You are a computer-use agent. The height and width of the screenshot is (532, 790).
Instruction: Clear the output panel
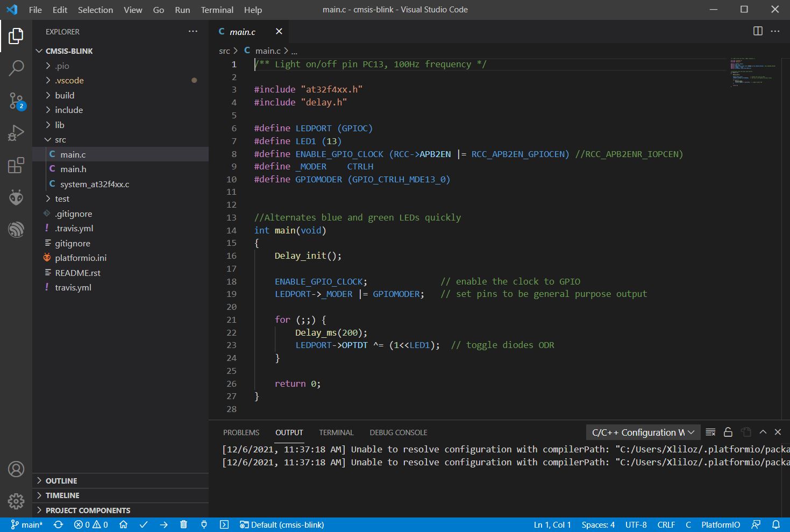click(x=710, y=432)
